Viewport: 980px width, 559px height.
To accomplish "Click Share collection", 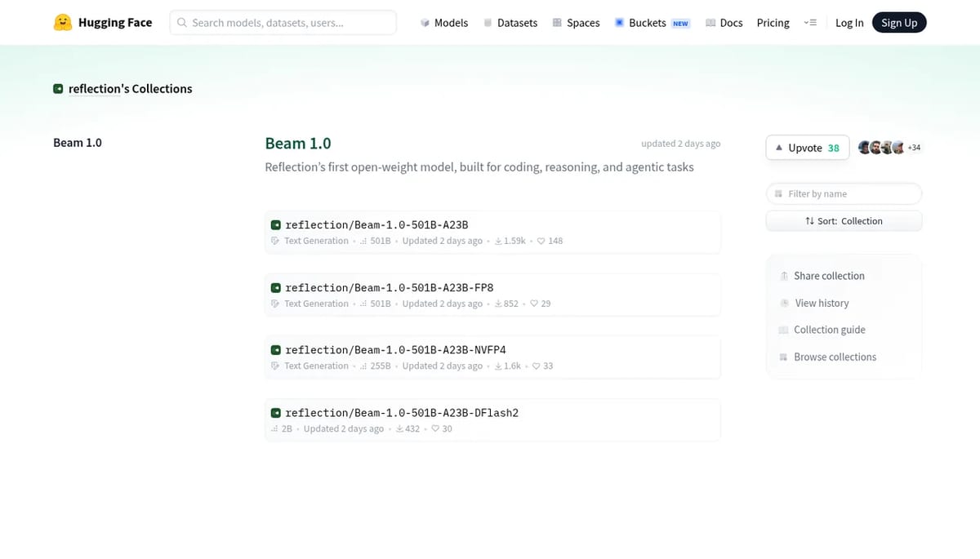I will pyautogui.click(x=829, y=276).
